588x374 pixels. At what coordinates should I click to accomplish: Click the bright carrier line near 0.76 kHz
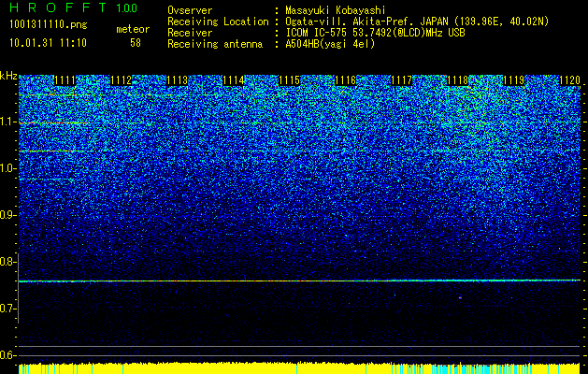point(299,280)
